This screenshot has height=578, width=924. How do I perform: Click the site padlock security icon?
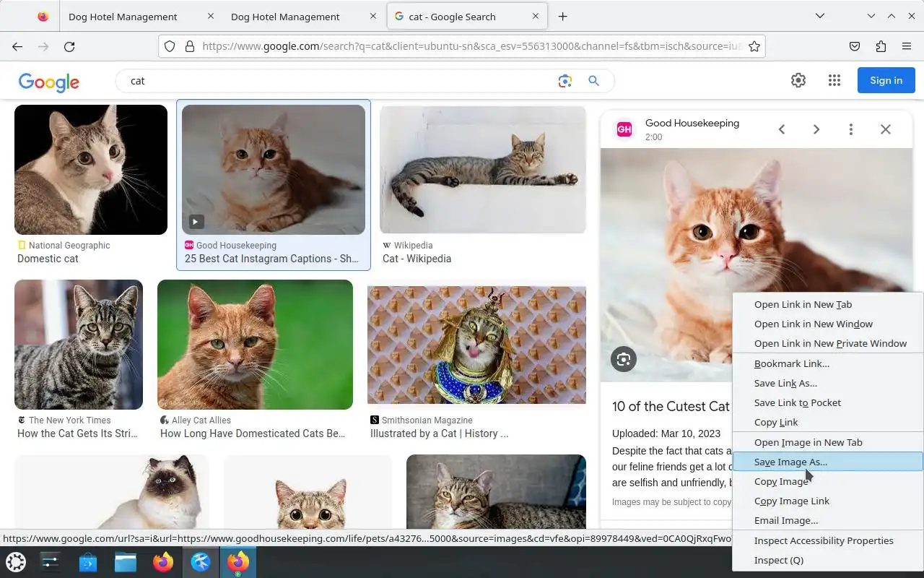pyautogui.click(x=190, y=46)
